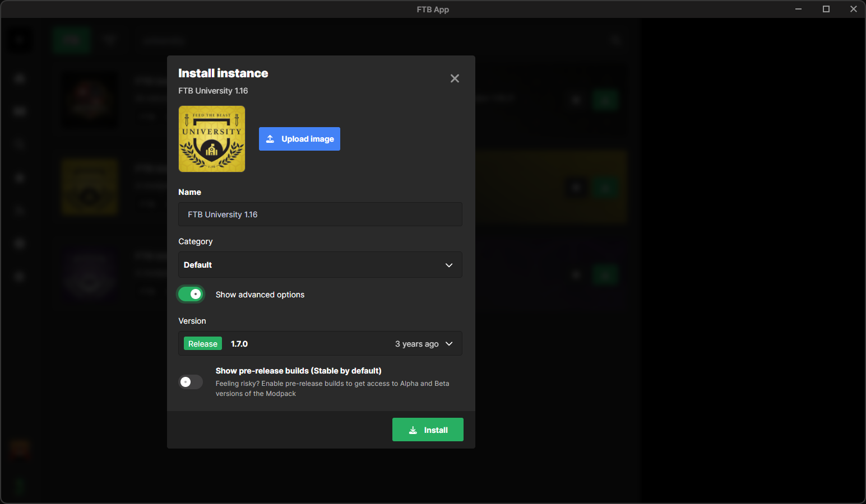
Task: Close the Install instance dialog
Action: point(455,78)
